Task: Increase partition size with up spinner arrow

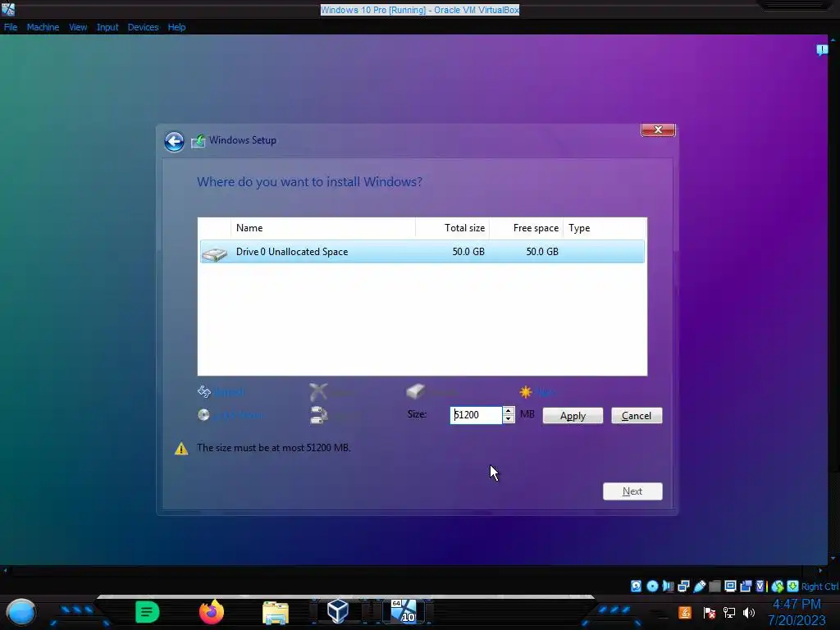Action: 509,411
